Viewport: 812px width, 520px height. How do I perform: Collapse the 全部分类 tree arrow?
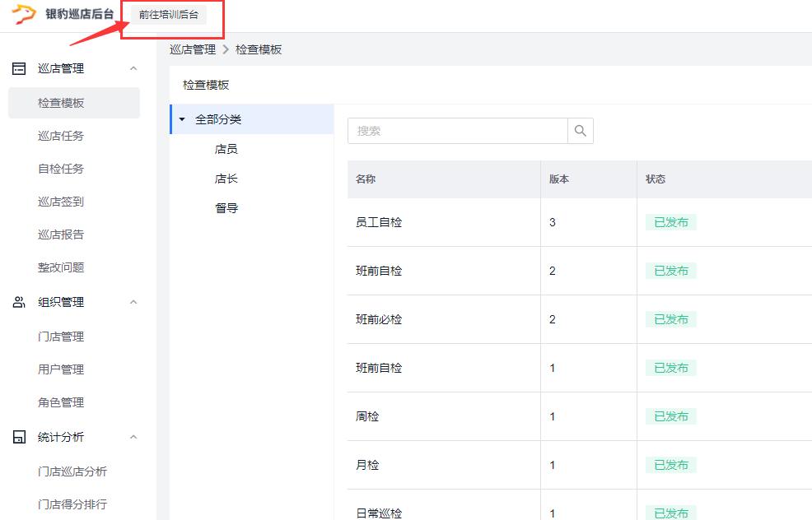[x=182, y=119]
